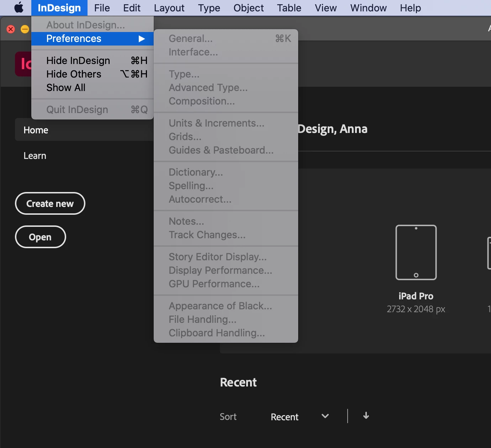491x448 pixels.
Task: Open the View menu
Action: 326,8
